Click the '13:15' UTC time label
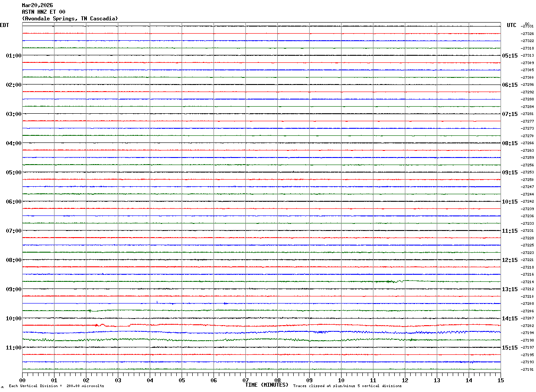Screen dimensions: 536x392 [510, 289]
